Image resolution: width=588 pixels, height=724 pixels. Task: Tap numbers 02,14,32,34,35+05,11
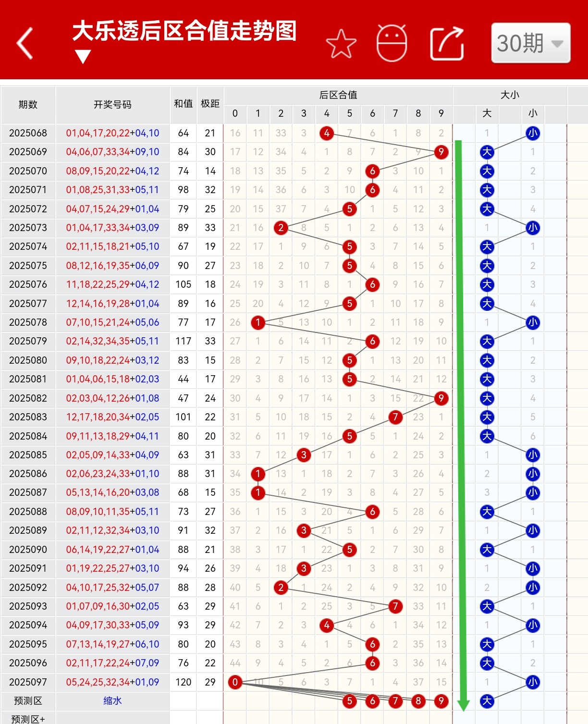[x=112, y=341]
